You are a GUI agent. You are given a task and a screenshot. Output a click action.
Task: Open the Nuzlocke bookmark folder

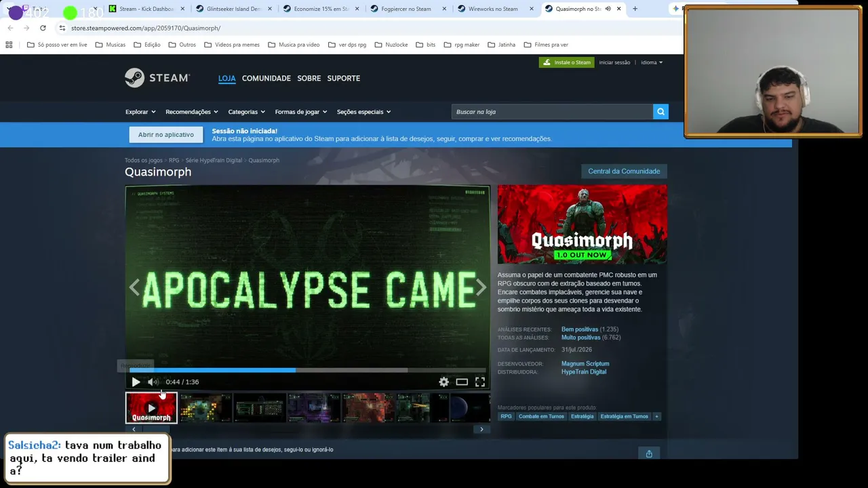[391, 45]
